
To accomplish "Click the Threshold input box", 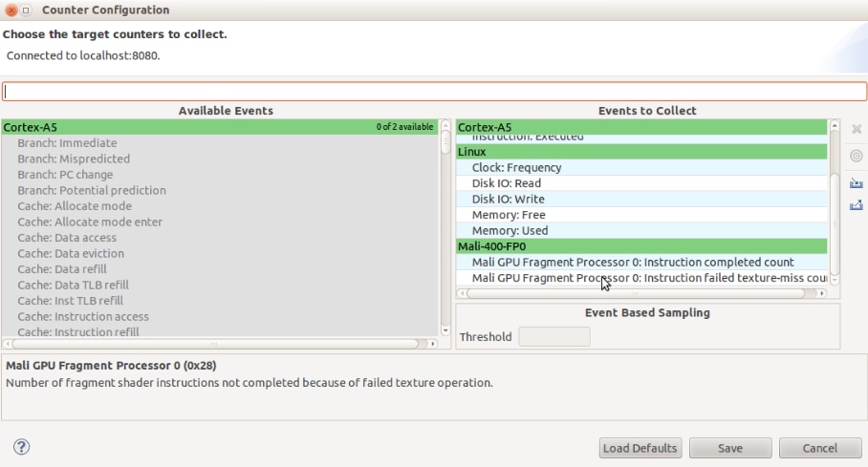I will (554, 336).
